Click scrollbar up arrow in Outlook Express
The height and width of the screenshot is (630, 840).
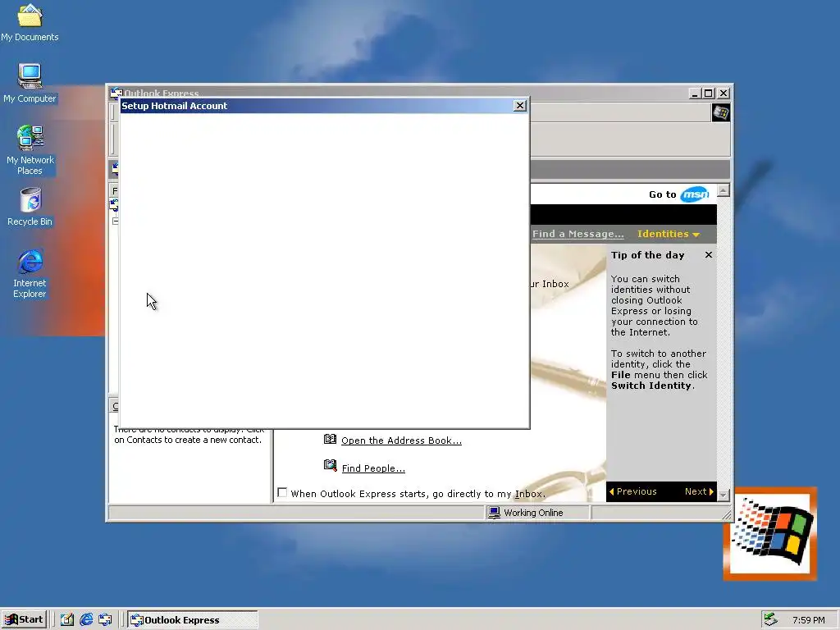tap(724, 190)
